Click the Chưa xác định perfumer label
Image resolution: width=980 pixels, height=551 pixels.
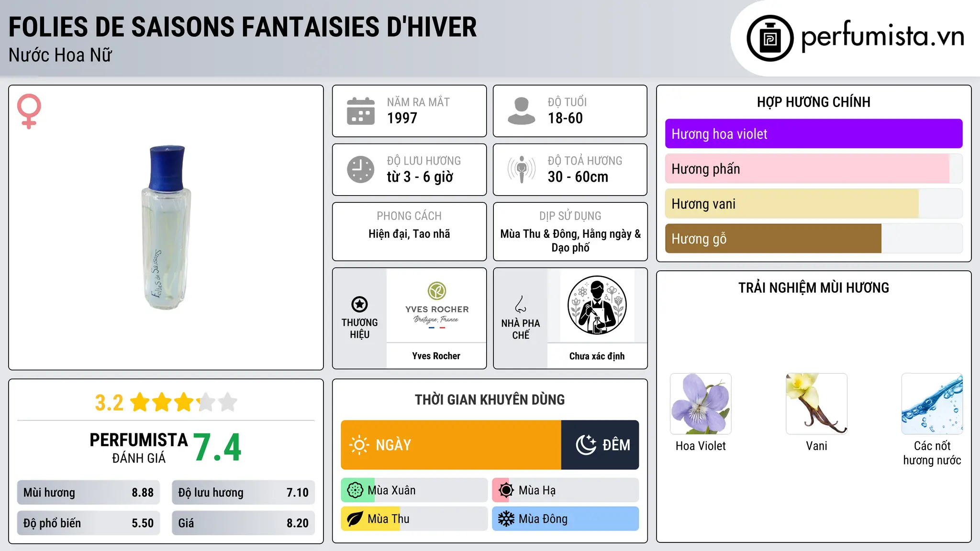(x=597, y=356)
